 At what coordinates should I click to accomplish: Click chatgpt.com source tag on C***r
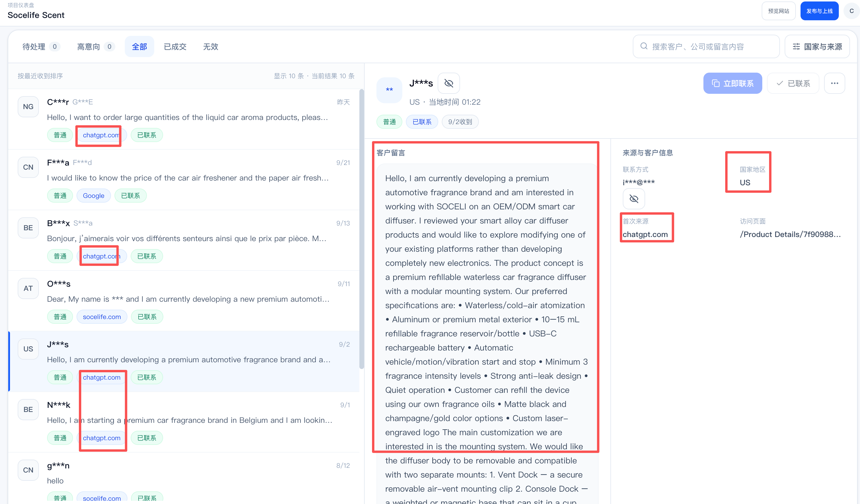pos(102,135)
